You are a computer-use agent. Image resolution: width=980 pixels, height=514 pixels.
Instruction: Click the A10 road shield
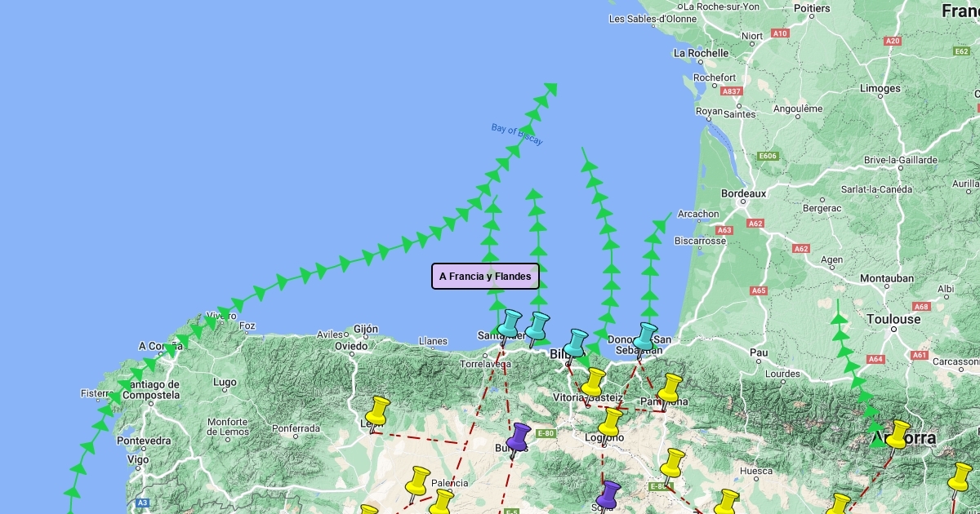tap(780, 33)
